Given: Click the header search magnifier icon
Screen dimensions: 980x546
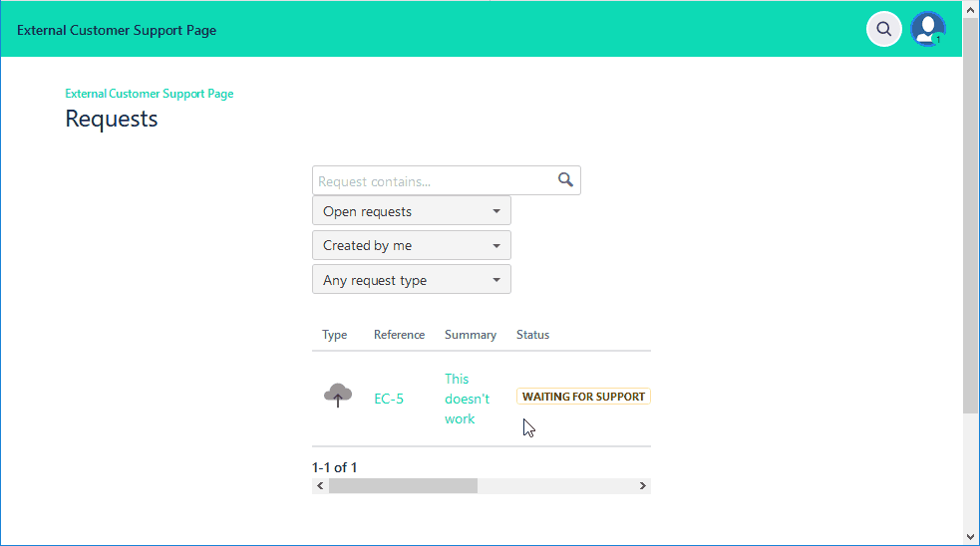Looking at the screenshot, I should (x=883, y=29).
